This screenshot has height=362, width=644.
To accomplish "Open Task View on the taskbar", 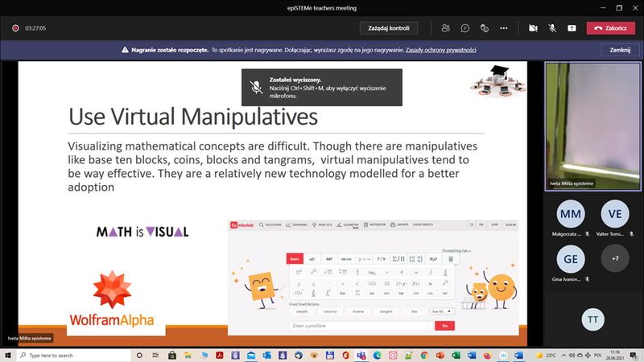I will coord(155,356).
